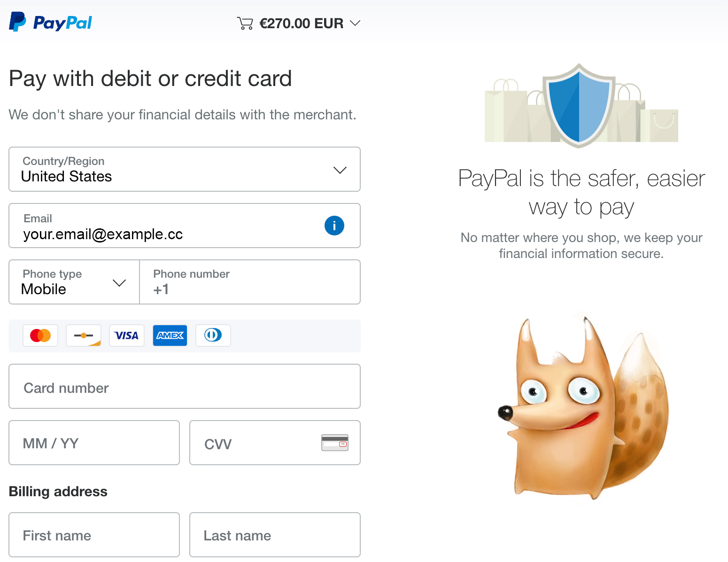Click the PayPal logo
Image resolution: width=728 pixels, height=562 pixels.
coord(51,22)
